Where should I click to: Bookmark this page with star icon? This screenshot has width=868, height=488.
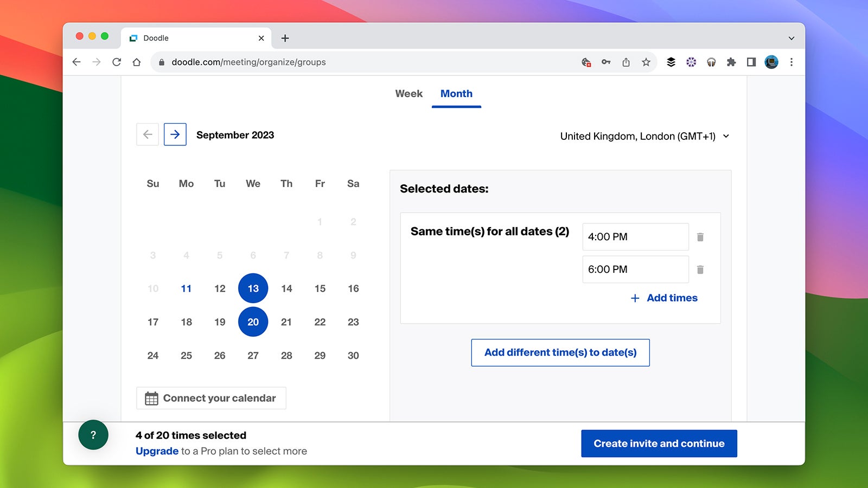[646, 62]
